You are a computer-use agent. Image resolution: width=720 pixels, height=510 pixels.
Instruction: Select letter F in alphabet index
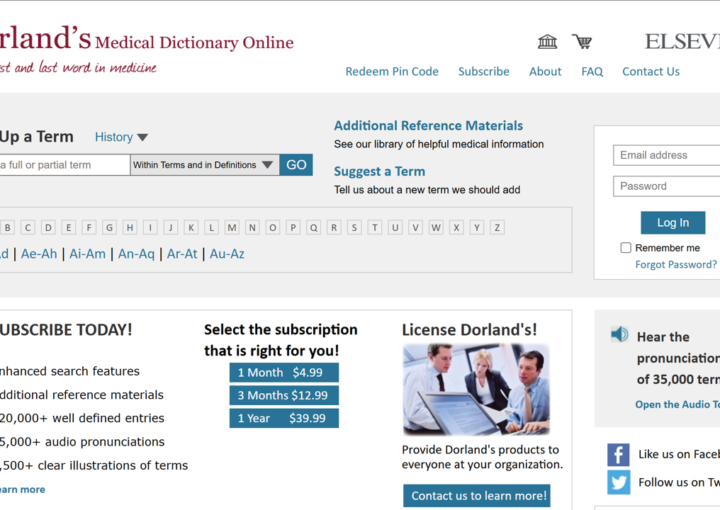point(89,227)
